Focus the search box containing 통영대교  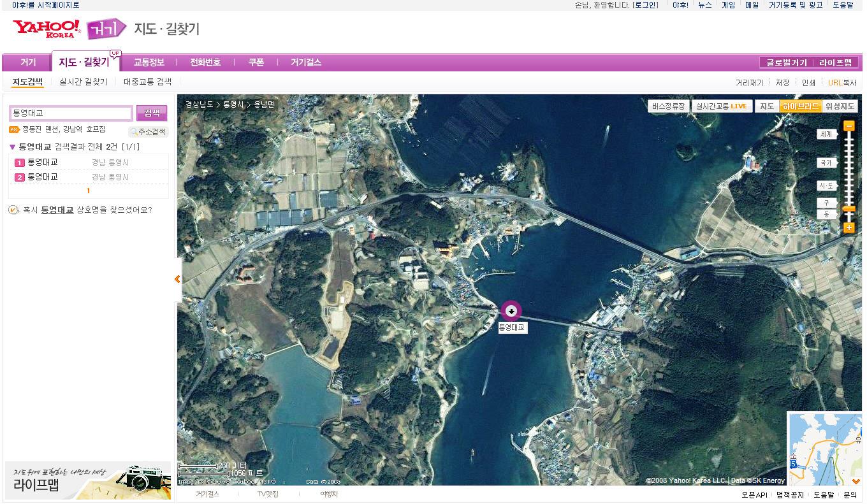coord(71,113)
